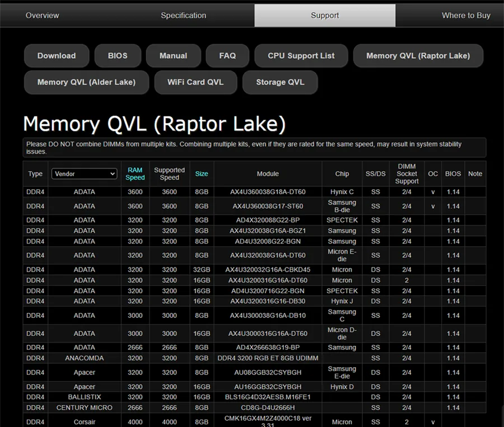The width and height of the screenshot is (504, 427).
Task: Select module AX4U320032G16A-CBKD45
Action: (x=268, y=270)
